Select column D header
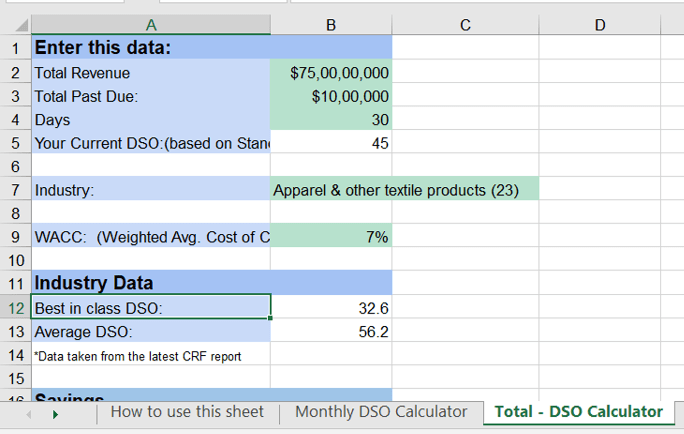Viewport: 684px width, 434px height. click(600, 25)
